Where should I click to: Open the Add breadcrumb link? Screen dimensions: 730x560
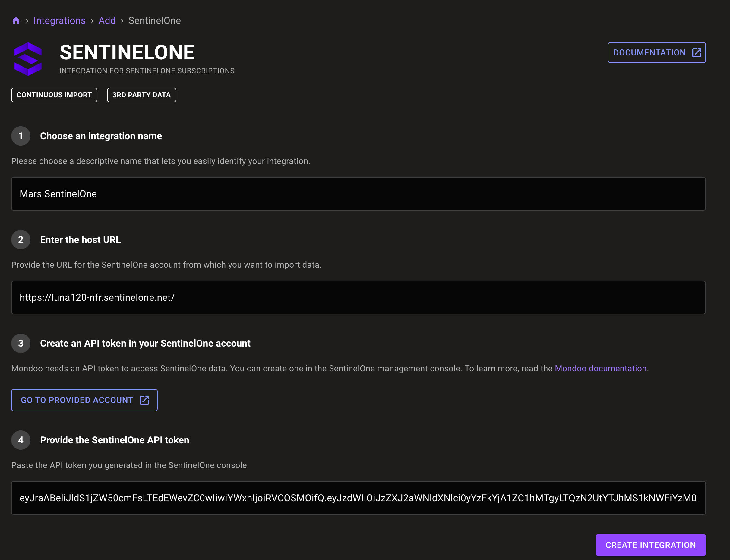[x=107, y=20]
